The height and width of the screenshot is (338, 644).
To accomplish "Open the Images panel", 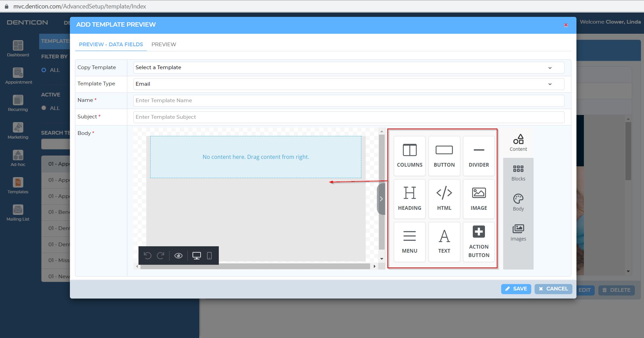I will coord(518,232).
